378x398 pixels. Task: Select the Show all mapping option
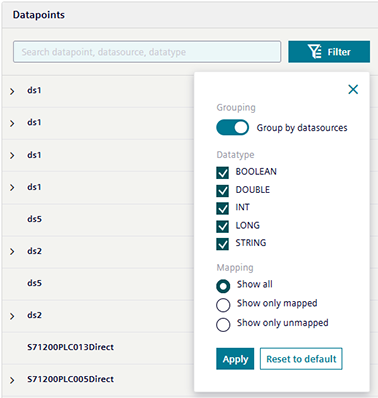click(x=223, y=286)
